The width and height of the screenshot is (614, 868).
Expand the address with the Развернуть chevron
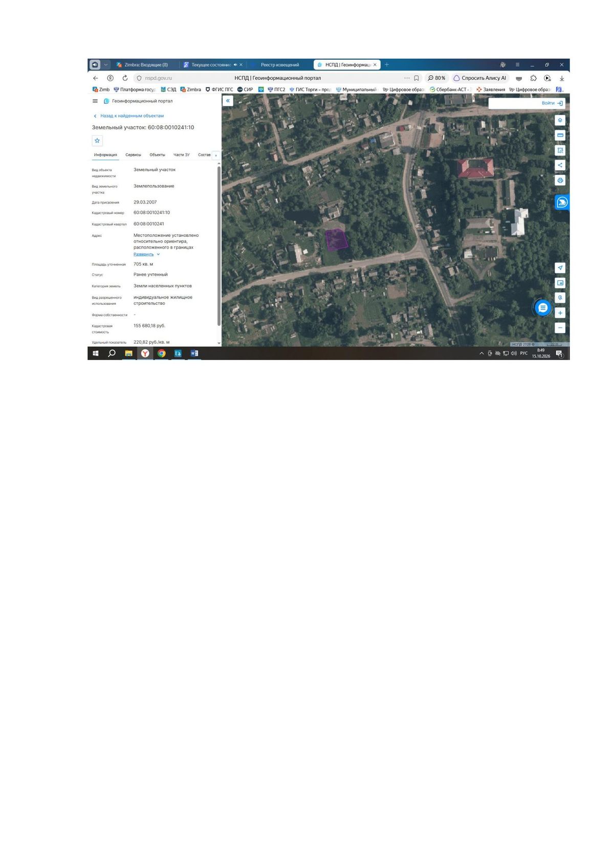[x=158, y=254]
